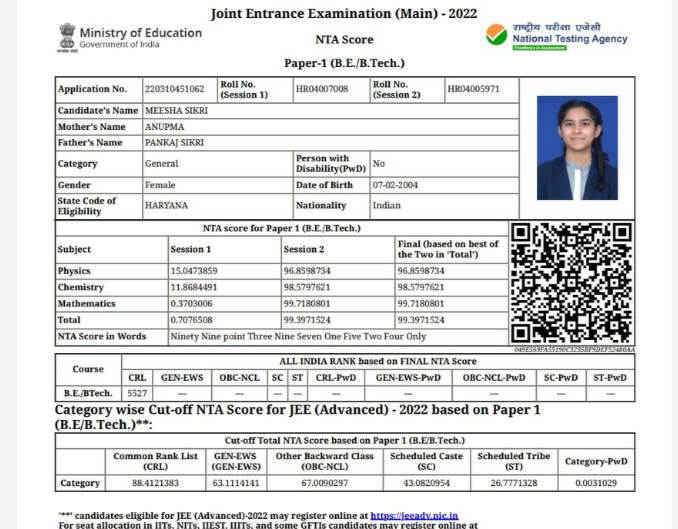The height and width of the screenshot is (529, 678).
Task: Click the Paper-1 (B.E./B.Tech.) heading
Action: point(344,63)
